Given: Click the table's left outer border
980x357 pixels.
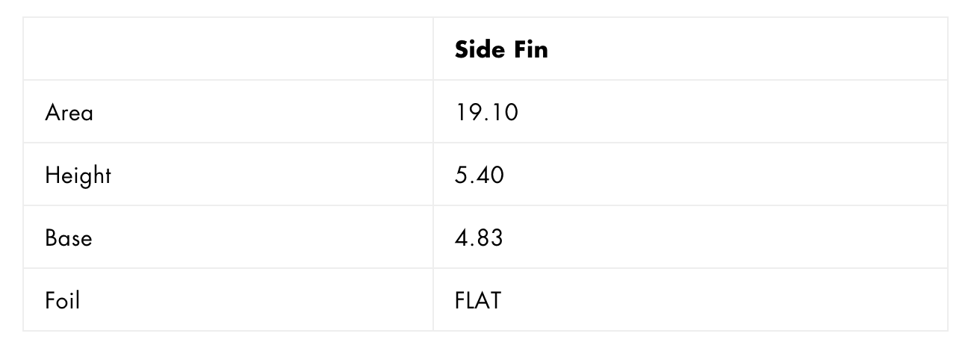Looking at the screenshot, I should tap(23, 174).
